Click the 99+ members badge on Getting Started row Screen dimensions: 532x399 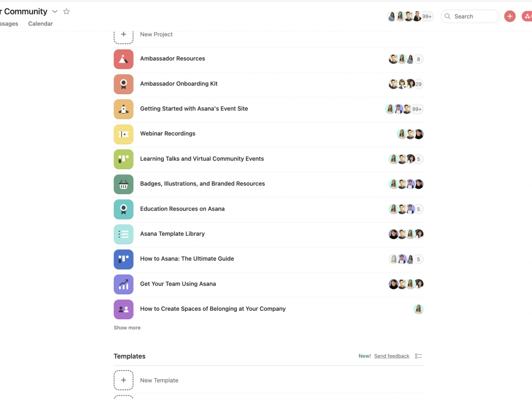pyautogui.click(x=417, y=109)
